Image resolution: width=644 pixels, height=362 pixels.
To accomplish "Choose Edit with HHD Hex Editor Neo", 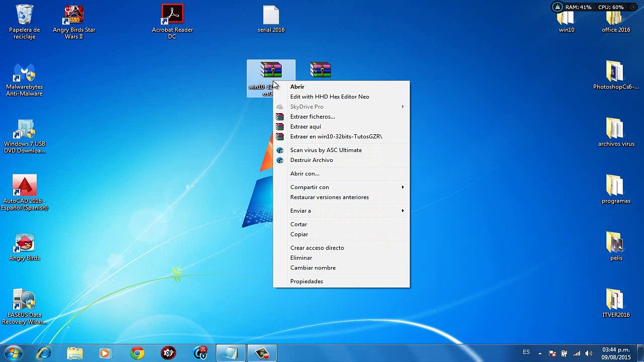I will point(342,97).
